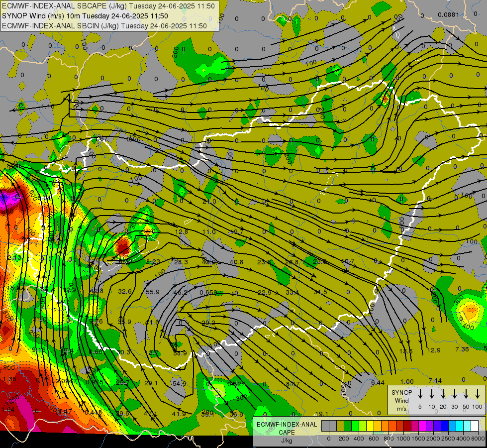Click the 'SYNOP Wind m/s' legend title
Screen dimensions: 487x448
pyautogui.click(x=401, y=400)
